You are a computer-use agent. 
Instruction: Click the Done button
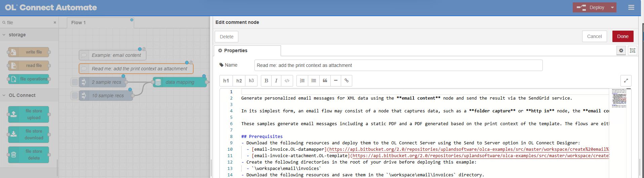(x=622, y=36)
